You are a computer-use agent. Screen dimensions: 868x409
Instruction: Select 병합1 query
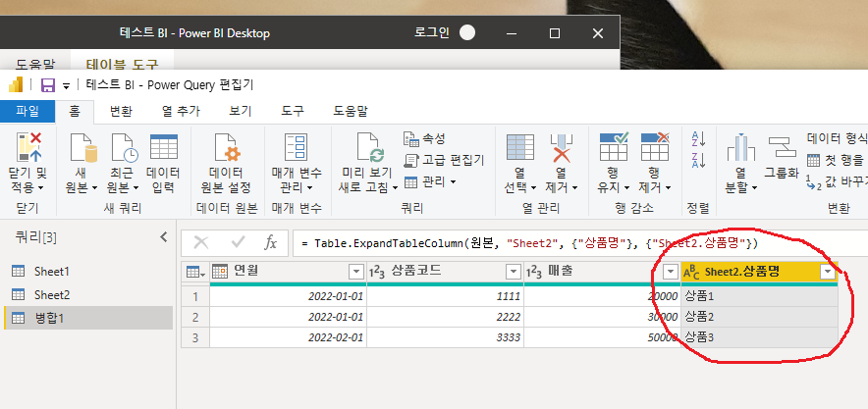(x=88, y=318)
